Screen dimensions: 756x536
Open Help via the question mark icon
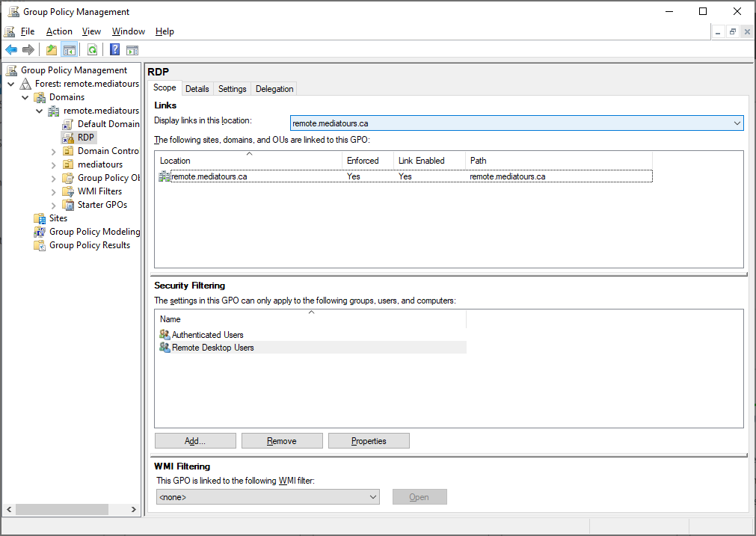pos(114,49)
